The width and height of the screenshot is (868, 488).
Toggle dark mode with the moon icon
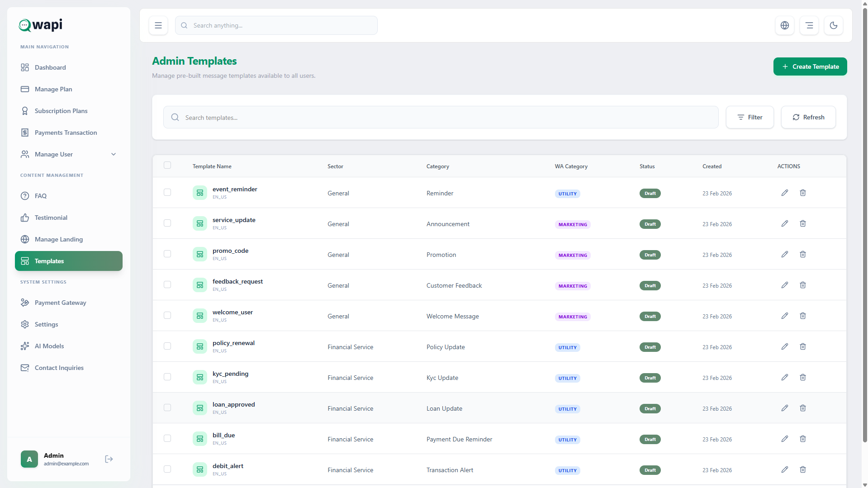pos(833,26)
